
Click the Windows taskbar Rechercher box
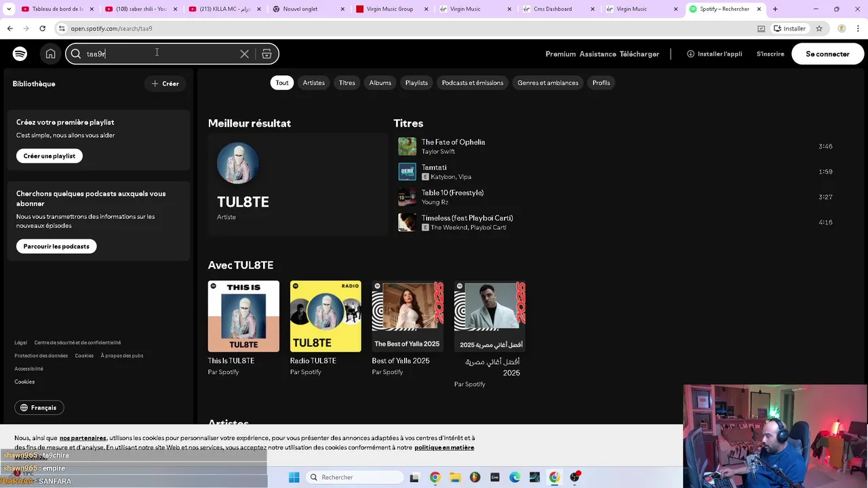[355, 477]
